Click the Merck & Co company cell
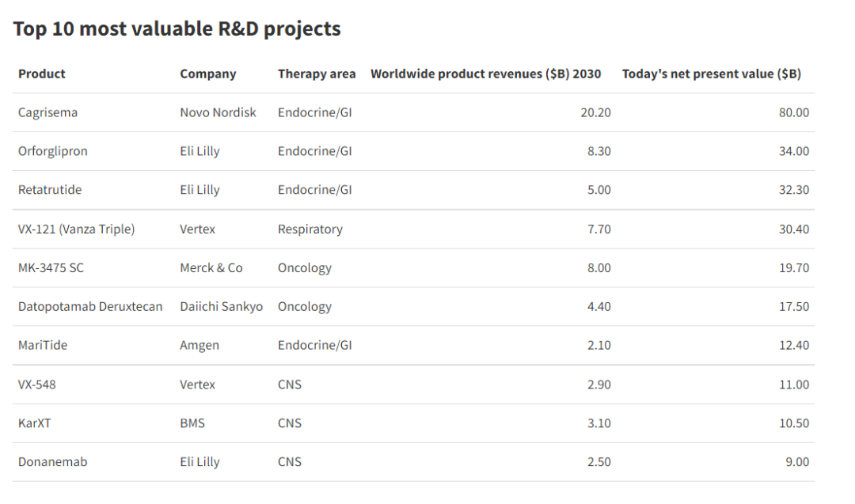This screenshot has width=855, height=504. pos(211,268)
